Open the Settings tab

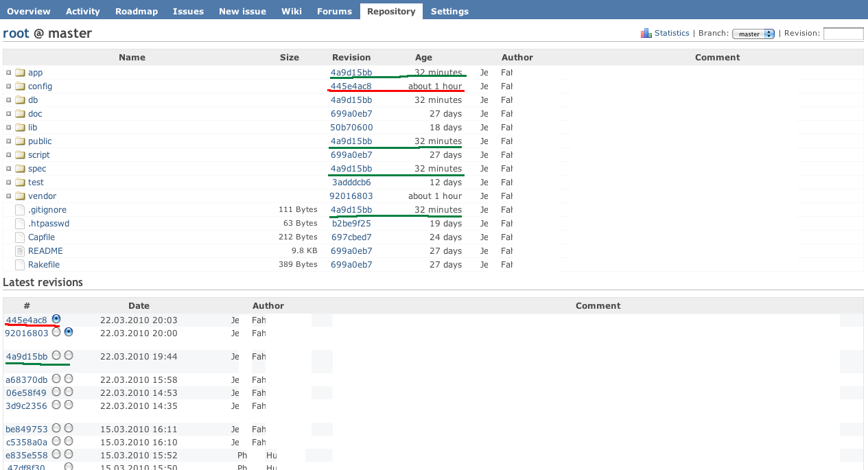coord(450,11)
